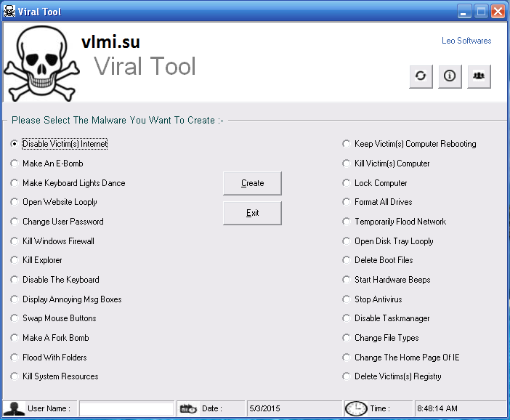Click the Date value field showing 5/3/2015
The image size is (510, 420).
click(x=294, y=408)
